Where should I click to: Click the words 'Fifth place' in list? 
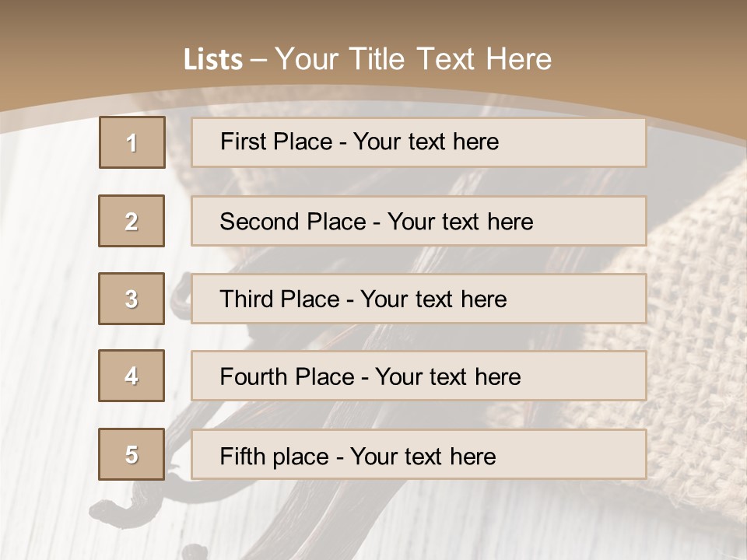(275, 457)
